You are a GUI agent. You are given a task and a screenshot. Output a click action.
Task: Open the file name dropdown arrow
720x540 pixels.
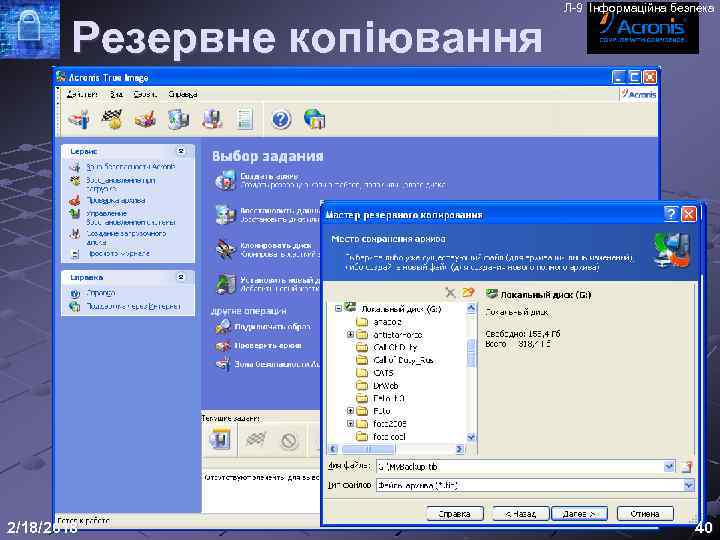(x=669, y=467)
